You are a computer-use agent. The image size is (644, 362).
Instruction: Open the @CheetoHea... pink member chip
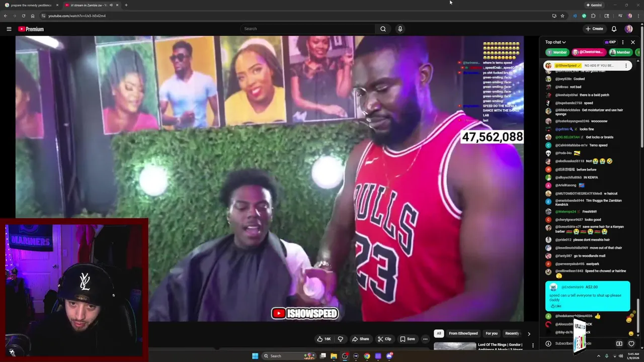tap(588, 52)
